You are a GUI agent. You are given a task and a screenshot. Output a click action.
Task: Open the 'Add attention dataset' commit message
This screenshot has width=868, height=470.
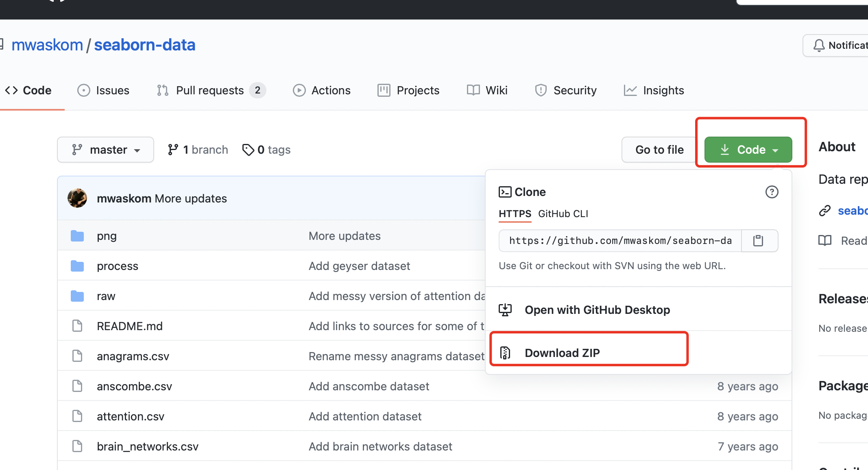(x=365, y=416)
